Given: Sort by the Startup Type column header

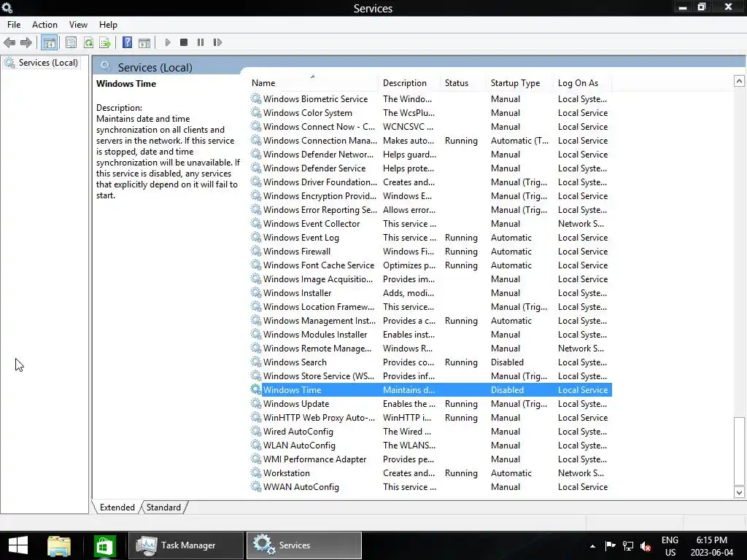Looking at the screenshot, I should 519,83.
